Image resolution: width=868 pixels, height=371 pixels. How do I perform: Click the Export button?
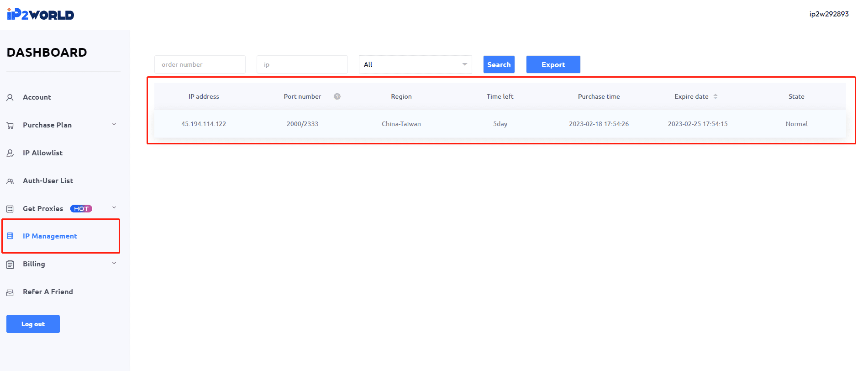(x=553, y=64)
